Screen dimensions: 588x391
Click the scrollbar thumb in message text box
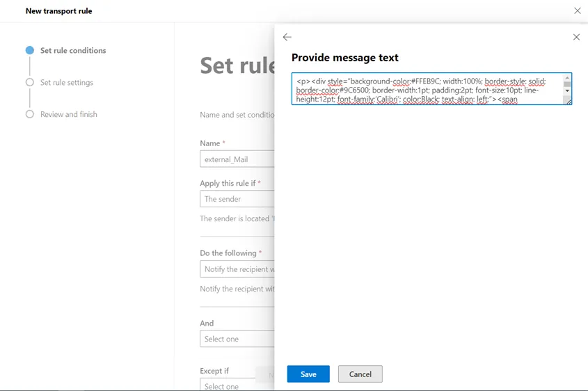[567, 84]
